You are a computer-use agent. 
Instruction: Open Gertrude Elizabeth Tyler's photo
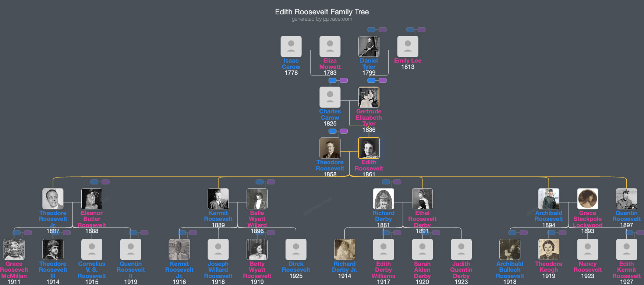369,97
